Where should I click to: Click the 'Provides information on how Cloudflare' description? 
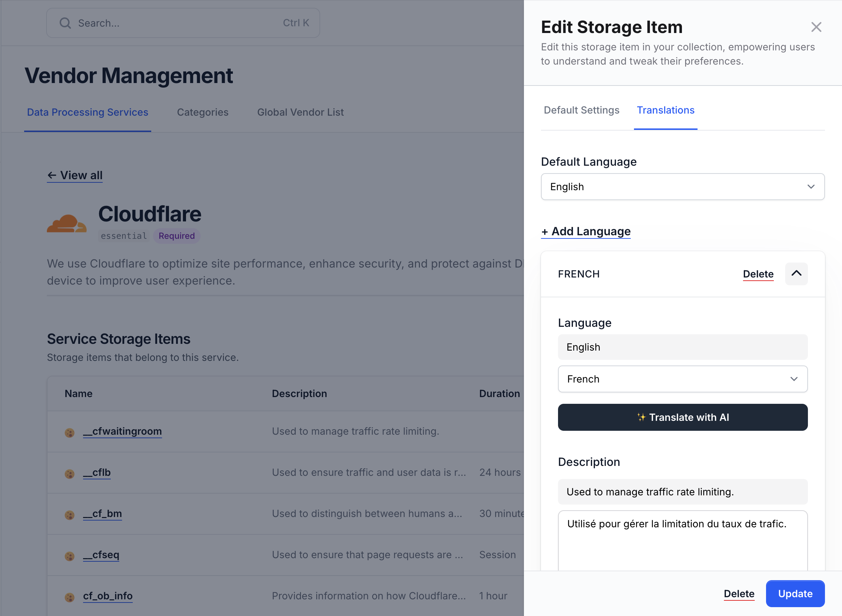click(x=369, y=596)
